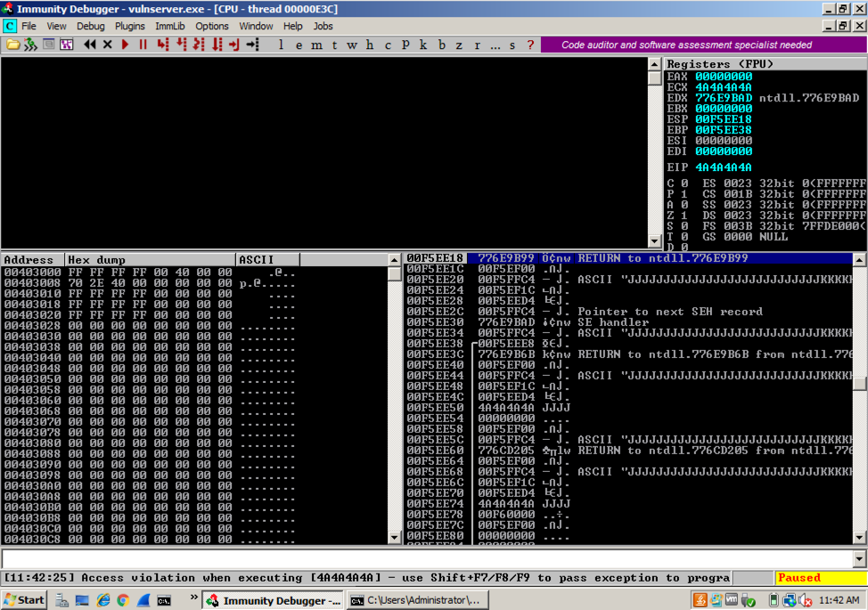868x610 pixels.
Task: Click the Step into toolbar icon
Action: click(x=163, y=45)
